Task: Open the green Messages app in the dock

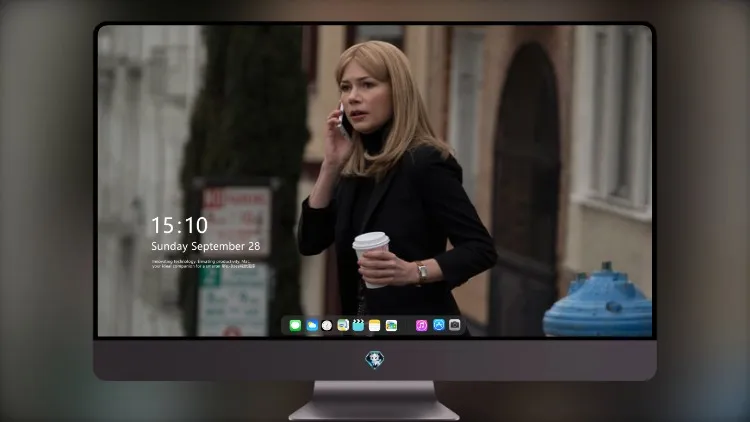Action: tap(295, 325)
